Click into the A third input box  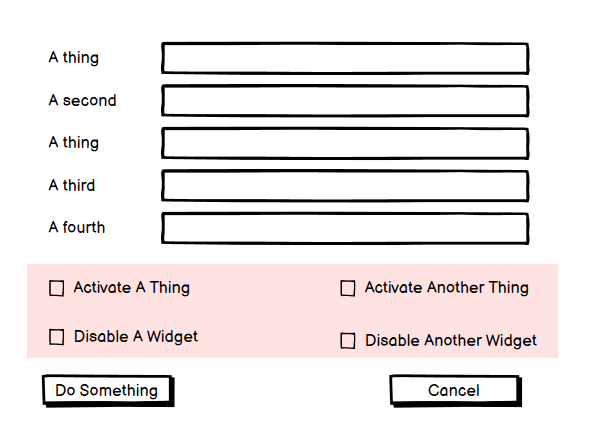pos(345,186)
